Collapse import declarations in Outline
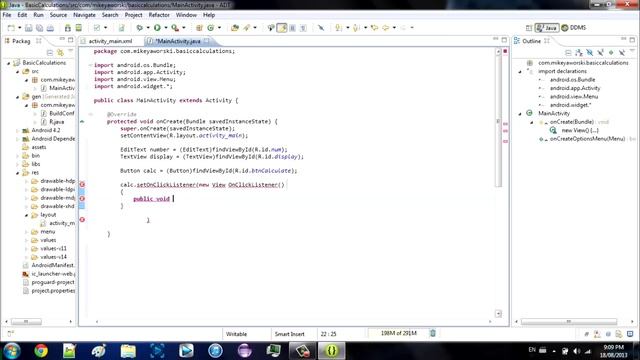Image resolution: width=640 pixels, height=360 pixels. pyautogui.click(x=520, y=72)
